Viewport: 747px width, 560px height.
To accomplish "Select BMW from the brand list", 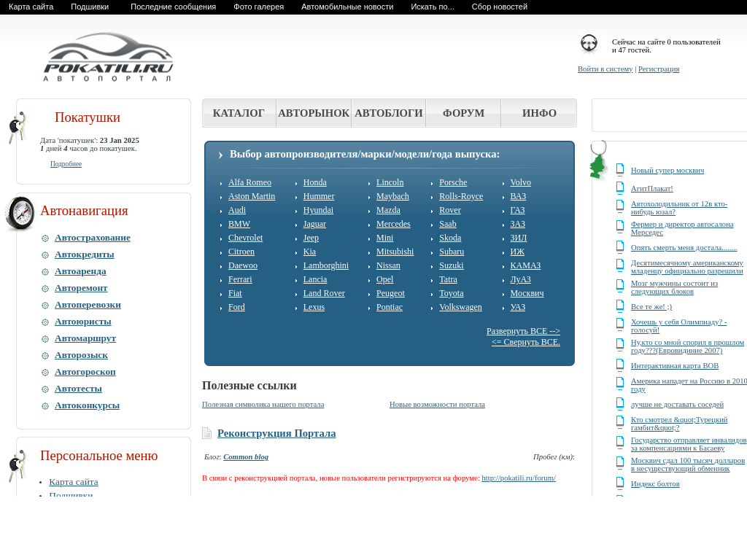I will (239, 224).
